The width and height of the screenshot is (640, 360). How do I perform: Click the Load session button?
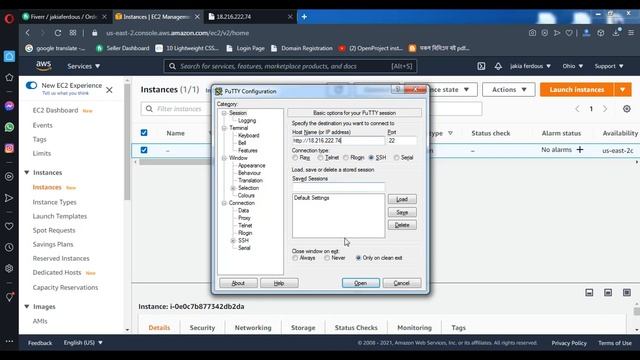coord(402,199)
